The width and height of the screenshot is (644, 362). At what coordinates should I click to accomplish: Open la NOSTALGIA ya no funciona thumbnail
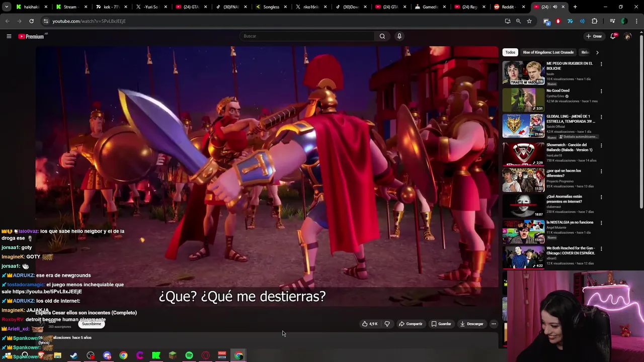point(523,231)
